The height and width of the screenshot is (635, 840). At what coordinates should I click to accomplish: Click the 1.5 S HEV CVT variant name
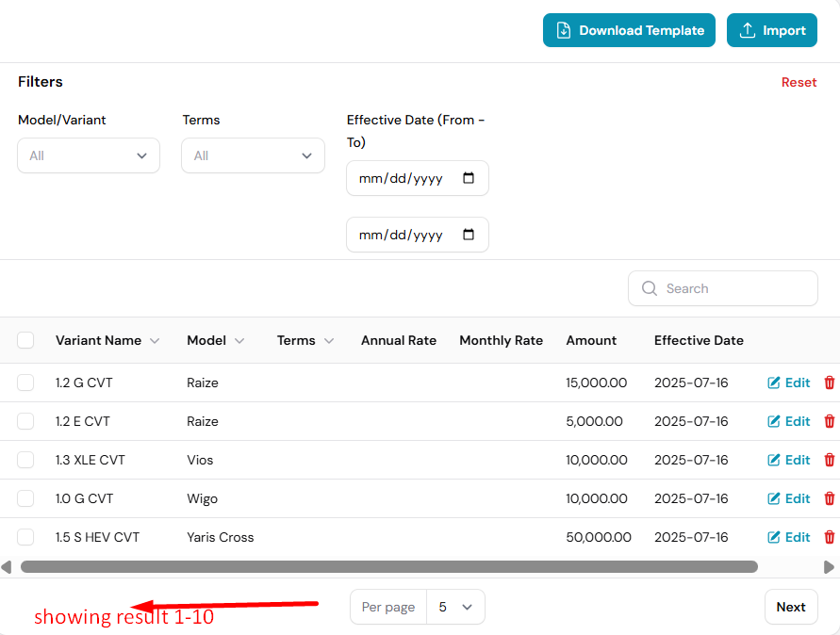click(97, 537)
